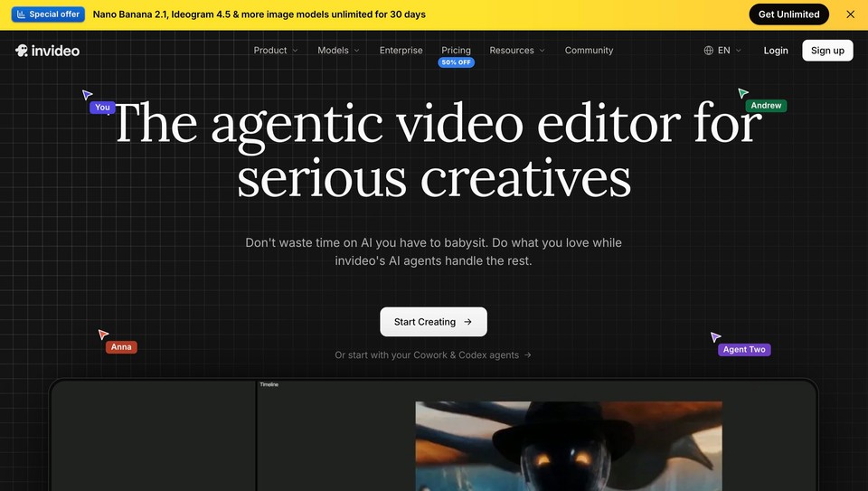The height and width of the screenshot is (491, 868).
Task: Click the Login link
Action: click(776, 51)
